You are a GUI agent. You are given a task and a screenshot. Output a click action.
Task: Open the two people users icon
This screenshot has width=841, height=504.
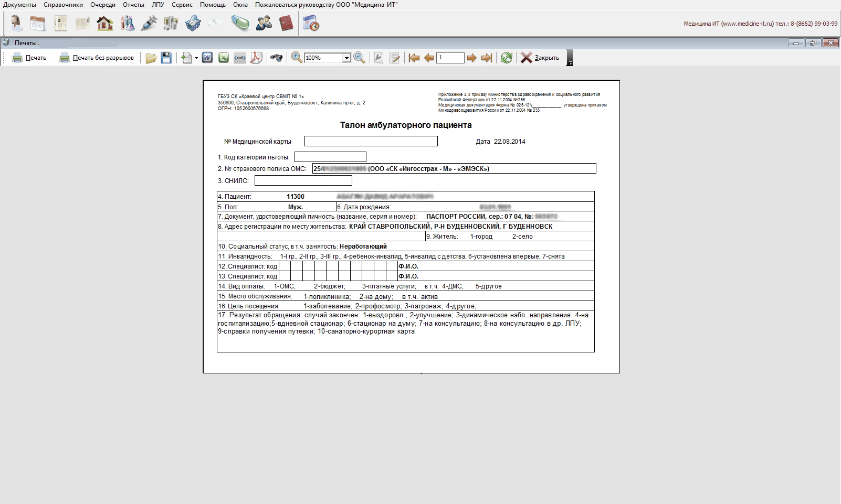pos(264,23)
